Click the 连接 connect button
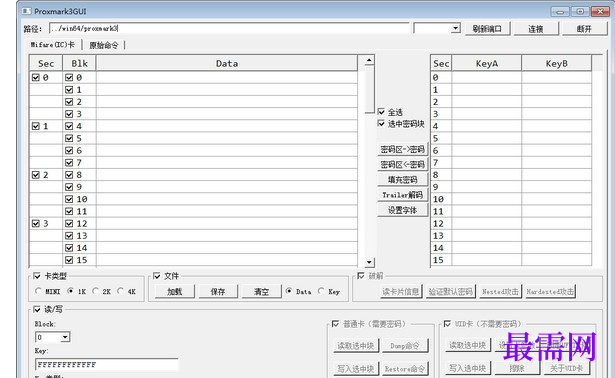615x378 pixels. [536, 29]
